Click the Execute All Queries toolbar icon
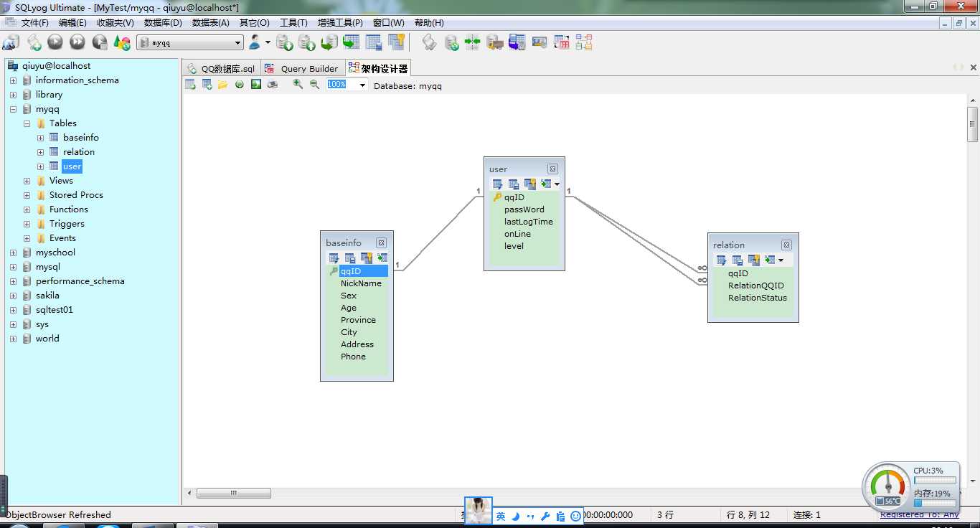 point(77,42)
